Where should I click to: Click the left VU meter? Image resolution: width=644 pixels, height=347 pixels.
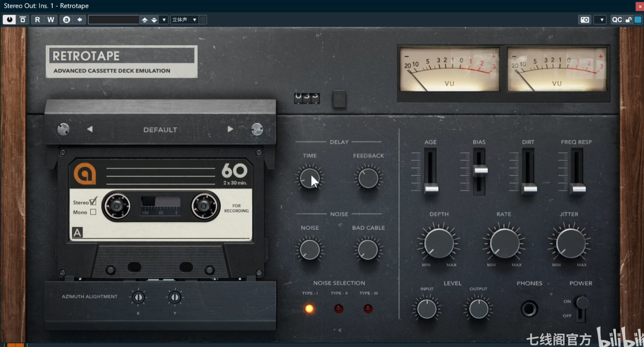(449, 70)
